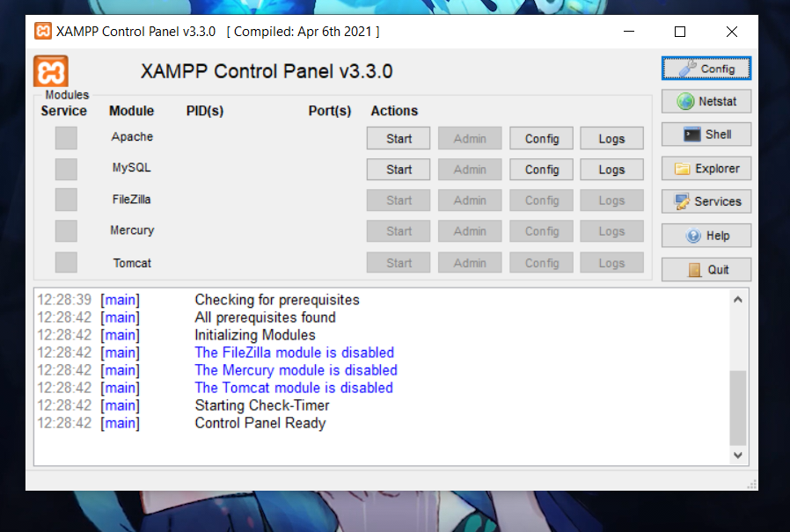Open Netstat from the right sidebar
Viewport: 790px width, 532px height.
tap(706, 101)
